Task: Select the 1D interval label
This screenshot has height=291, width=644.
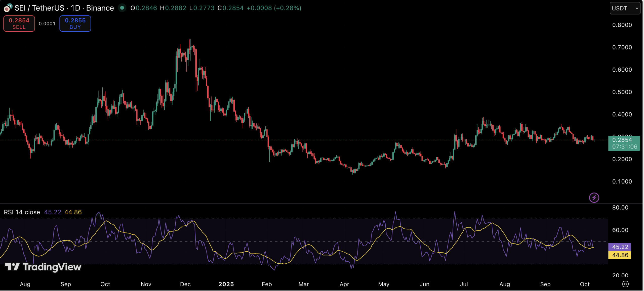Action: pos(75,8)
